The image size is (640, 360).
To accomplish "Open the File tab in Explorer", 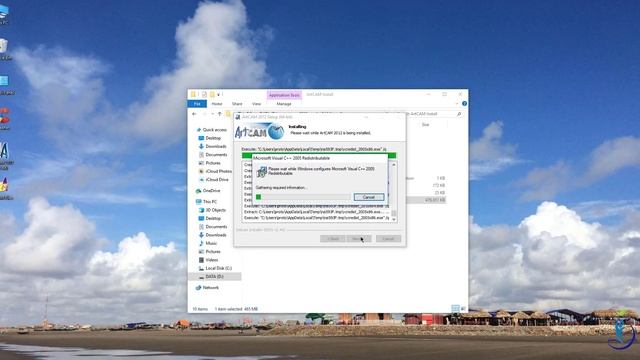I will pos(197,104).
